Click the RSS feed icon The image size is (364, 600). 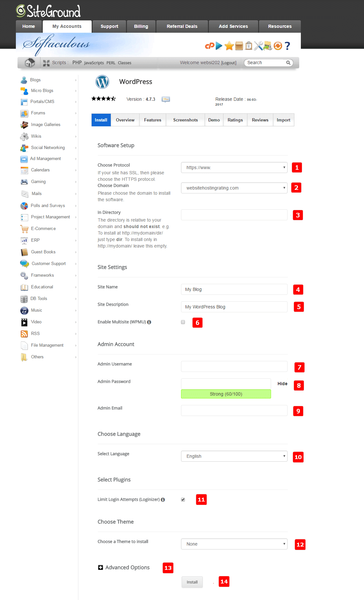click(x=24, y=334)
